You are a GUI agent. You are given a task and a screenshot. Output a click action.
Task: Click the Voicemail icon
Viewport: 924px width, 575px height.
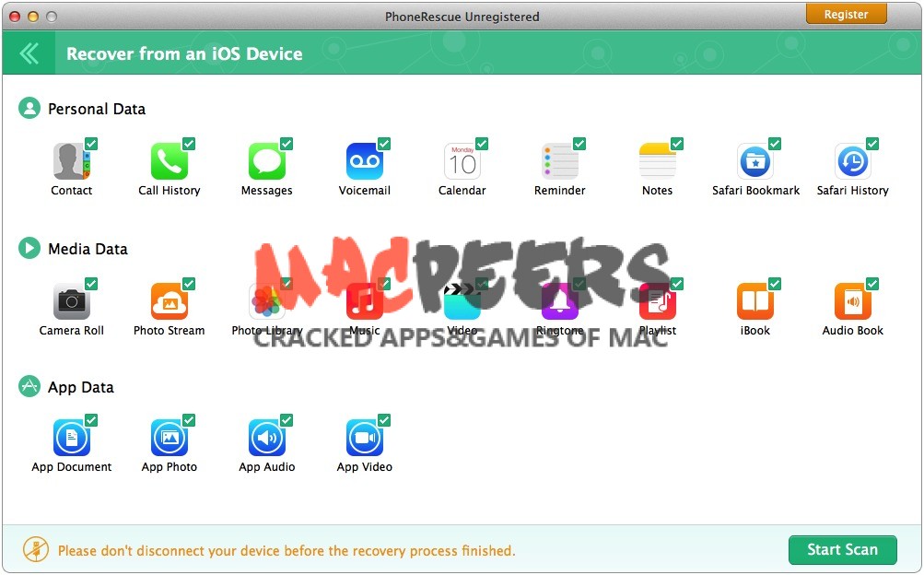(x=364, y=161)
